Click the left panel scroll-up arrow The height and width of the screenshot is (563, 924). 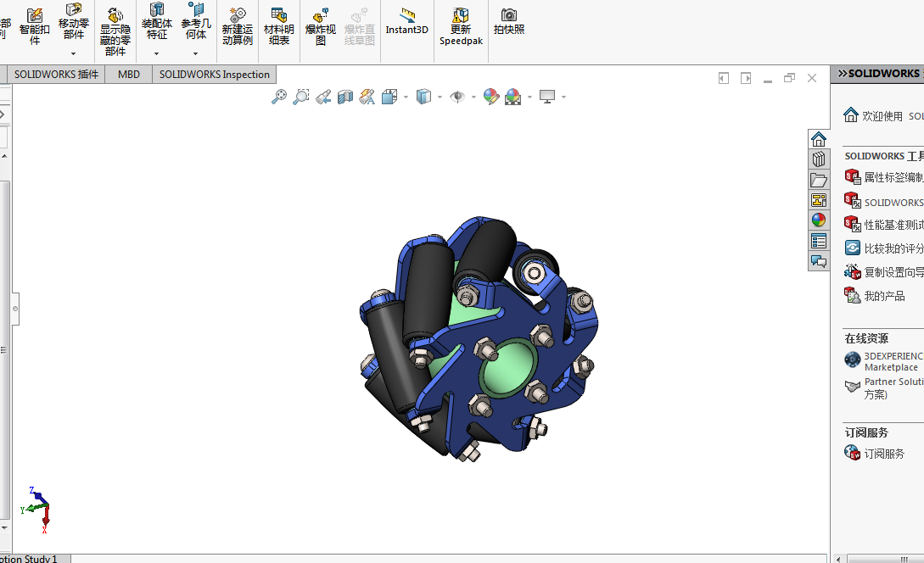(x=5, y=157)
